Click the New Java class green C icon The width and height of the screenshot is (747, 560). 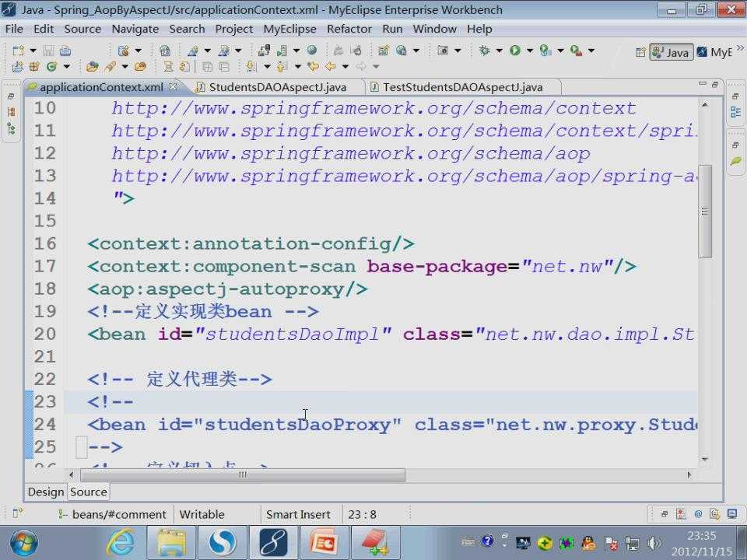click(x=51, y=67)
